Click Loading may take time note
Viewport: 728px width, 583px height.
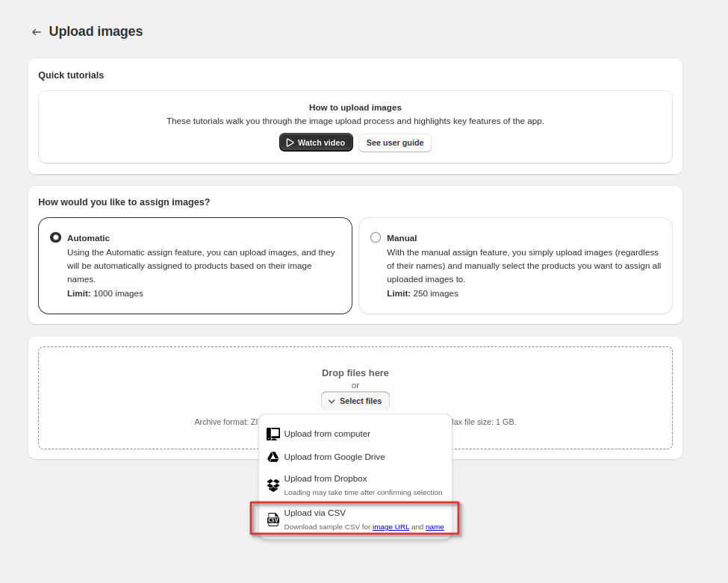coord(363,493)
